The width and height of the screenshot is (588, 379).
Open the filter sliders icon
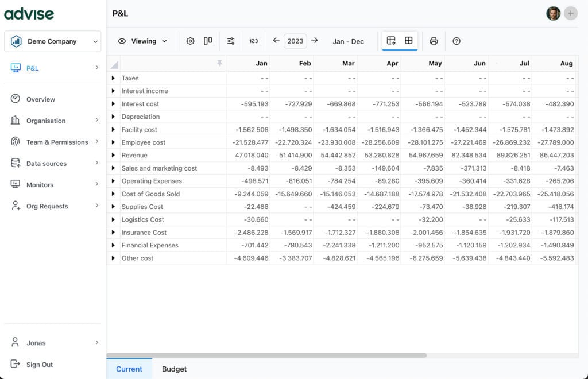coord(231,41)
